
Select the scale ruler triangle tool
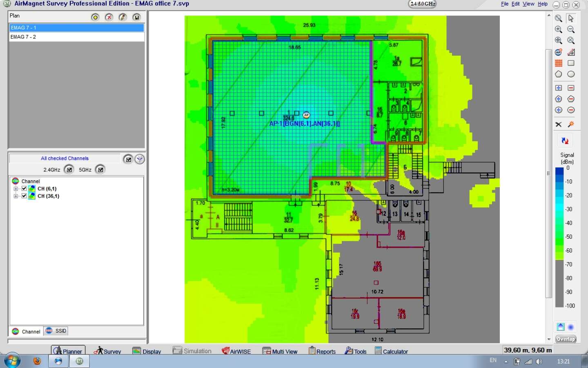tap(571, 52)
